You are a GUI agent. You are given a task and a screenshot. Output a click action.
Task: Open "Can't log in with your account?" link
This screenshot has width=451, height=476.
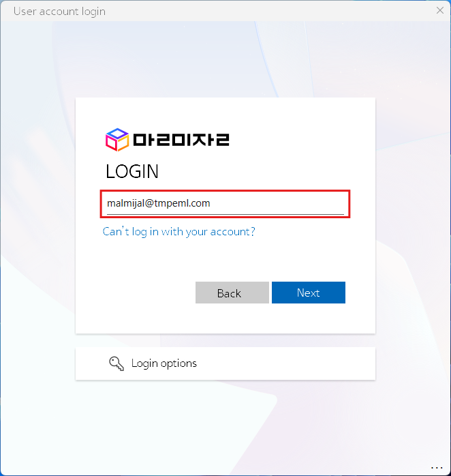tap(179, 232)
